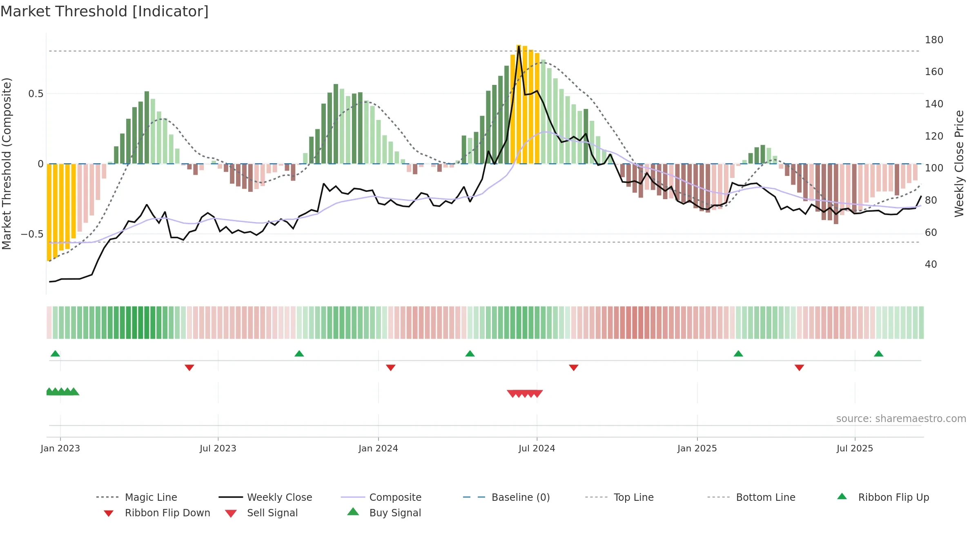Click the Ribbon Flip Up marker in autumn 2023
Screen dimensions: 980x551
tap(299, 353)
